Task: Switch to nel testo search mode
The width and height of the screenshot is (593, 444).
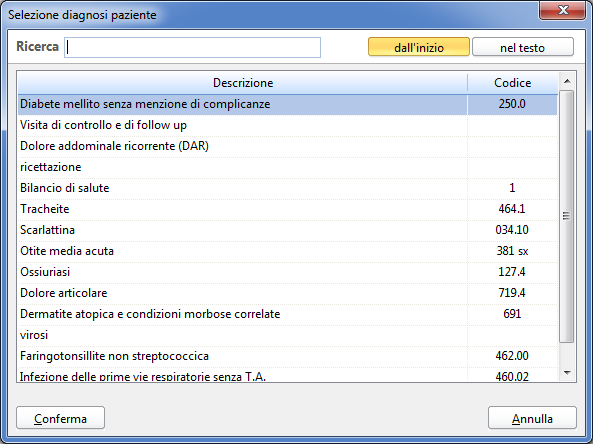Action: [523, 47]
